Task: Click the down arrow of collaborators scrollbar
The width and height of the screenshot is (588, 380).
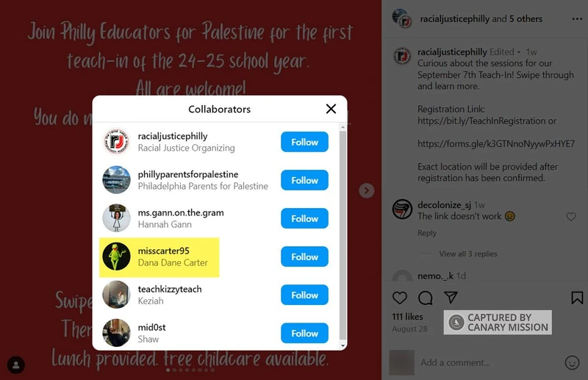Action: (343, 345)
